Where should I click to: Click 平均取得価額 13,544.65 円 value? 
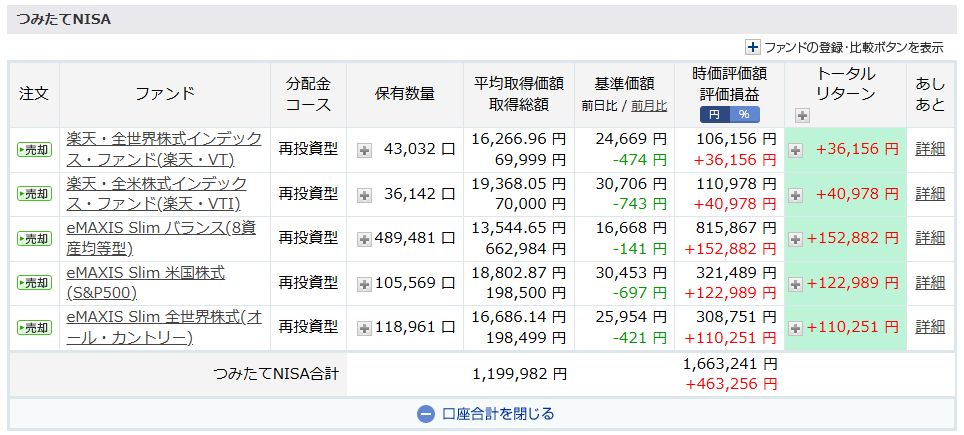[519, 228]
